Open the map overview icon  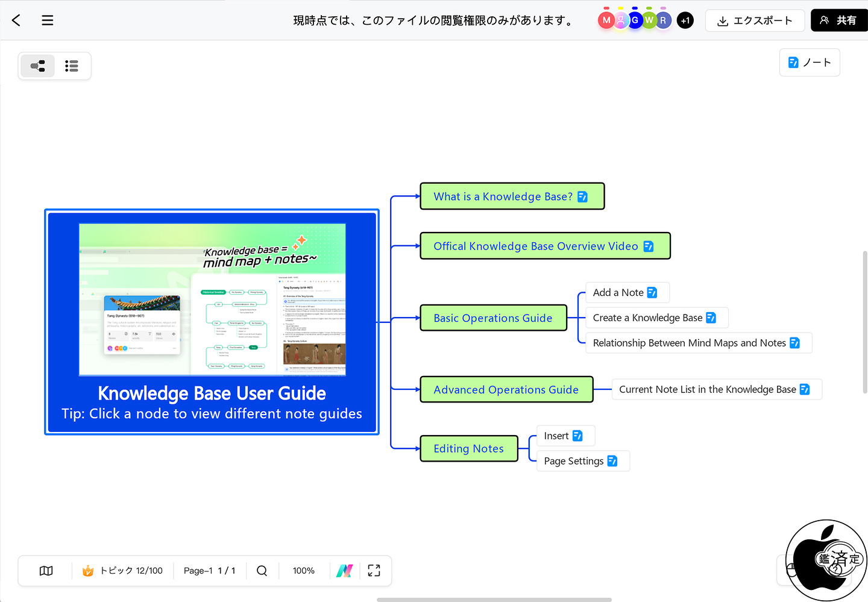click(46, 571)
